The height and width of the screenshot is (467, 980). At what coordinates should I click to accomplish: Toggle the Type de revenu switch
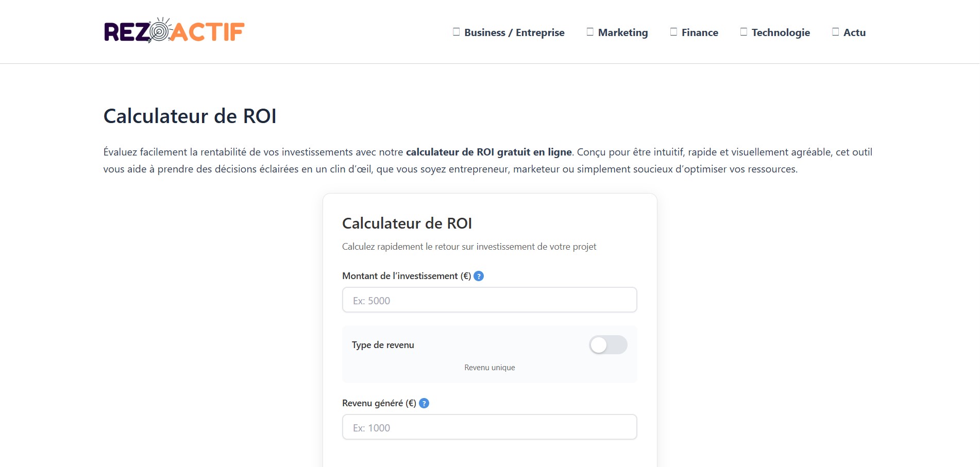pyautogui.click(x=608, y=345)
